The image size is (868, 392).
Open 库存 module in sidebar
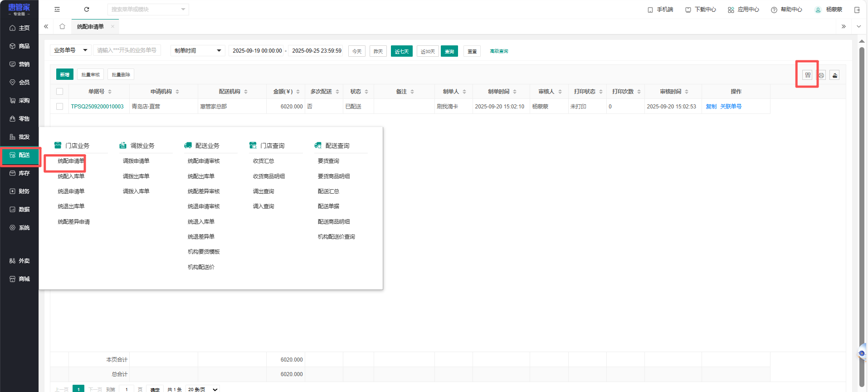tap(20, 173)
